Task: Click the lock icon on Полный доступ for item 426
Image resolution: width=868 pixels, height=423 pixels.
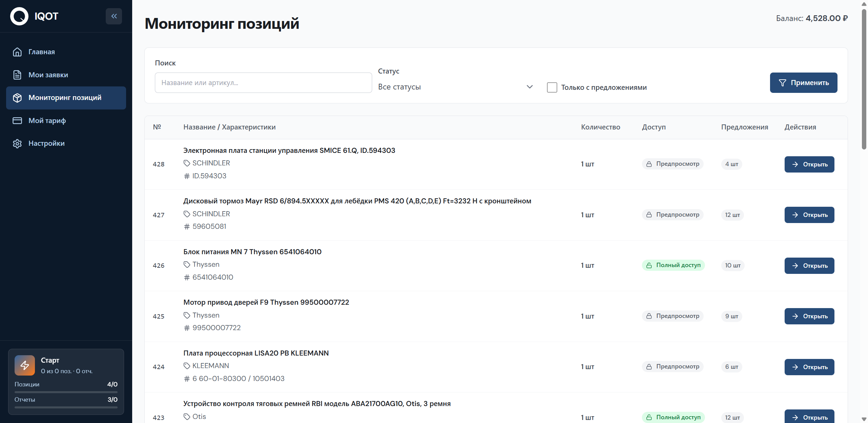Action: [x=649, y=265]
